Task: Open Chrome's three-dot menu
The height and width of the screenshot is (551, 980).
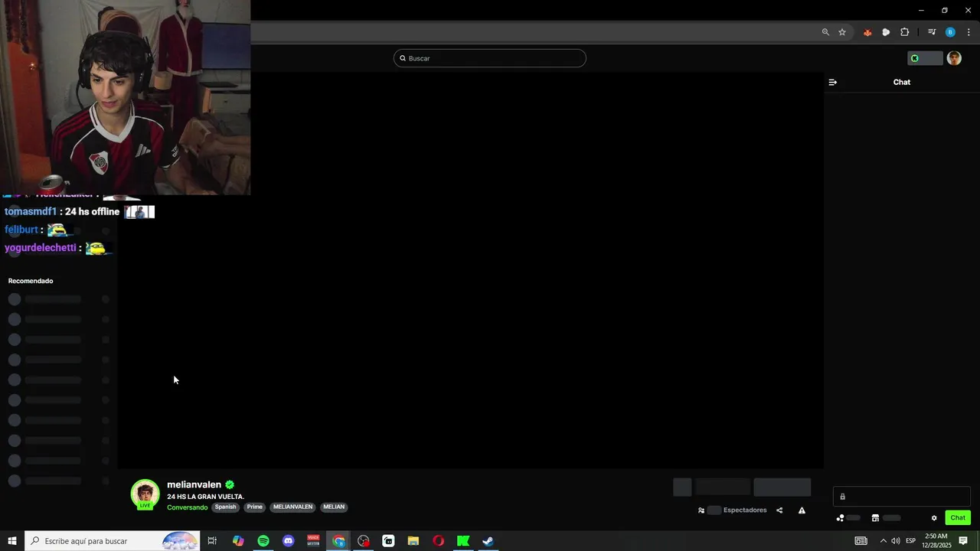Action: (969, 32)
